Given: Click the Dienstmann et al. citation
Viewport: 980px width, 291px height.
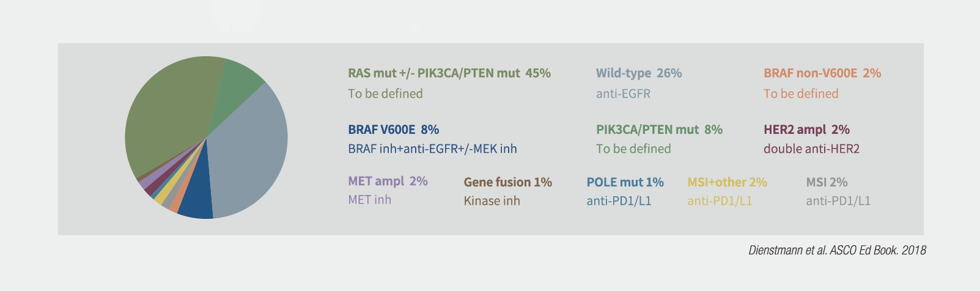Looking at the screenshot, I should click(x=837, y=250).
